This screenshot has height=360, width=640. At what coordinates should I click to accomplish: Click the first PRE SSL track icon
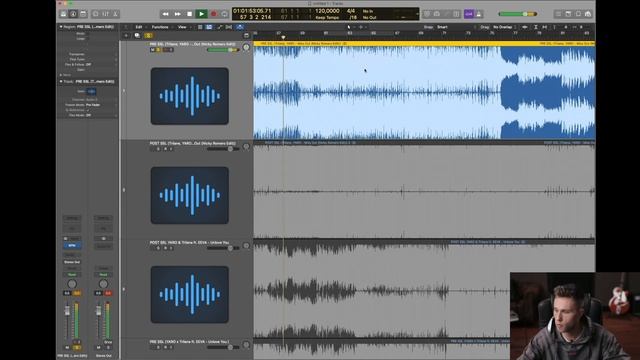pyautogui.click(x=190, y=96)
